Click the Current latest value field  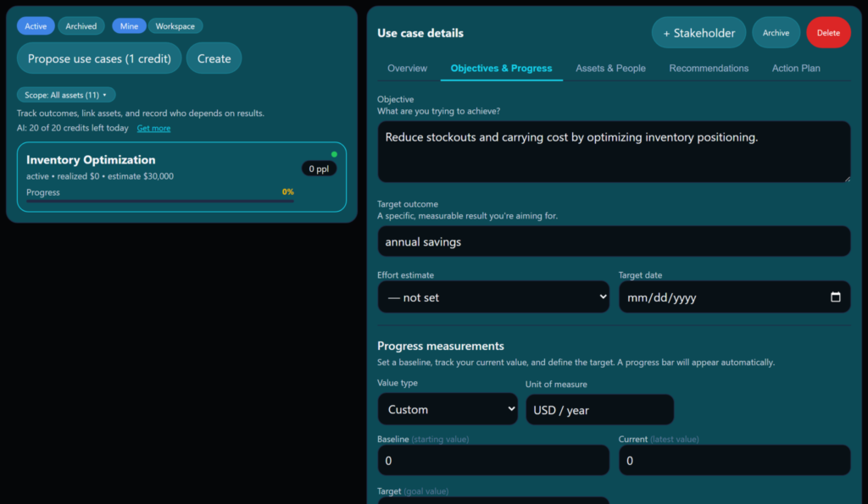click(735, 460)
